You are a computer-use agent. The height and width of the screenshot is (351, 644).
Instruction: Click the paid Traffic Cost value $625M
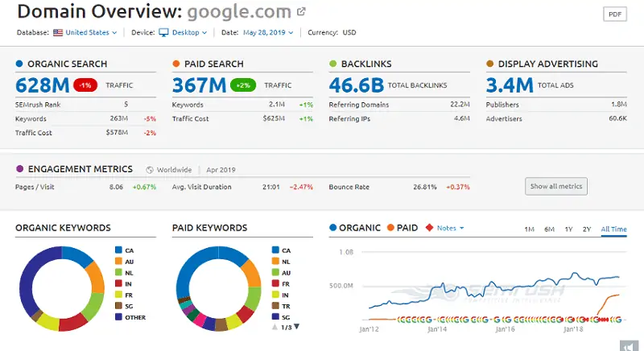[x=274, y=118]
